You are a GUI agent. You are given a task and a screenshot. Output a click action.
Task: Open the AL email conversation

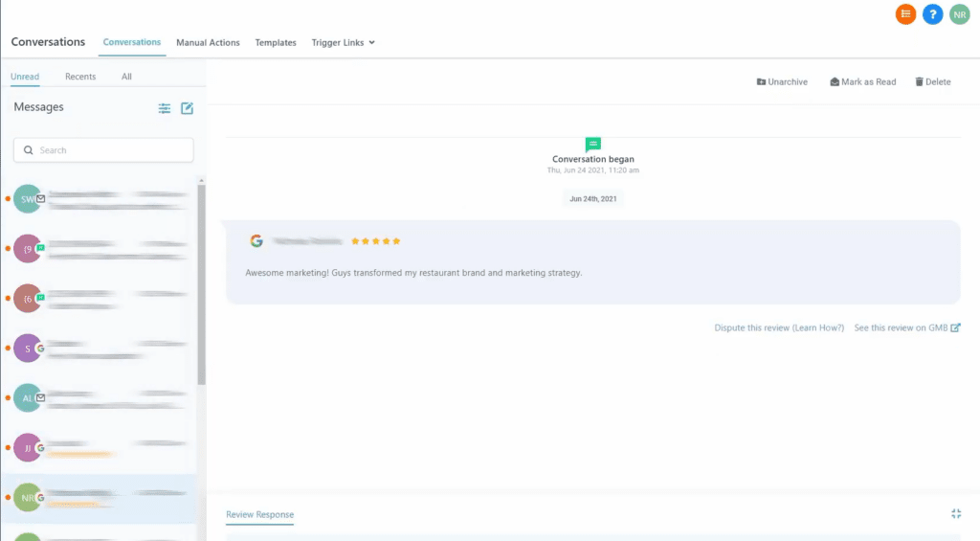(100, 397)
